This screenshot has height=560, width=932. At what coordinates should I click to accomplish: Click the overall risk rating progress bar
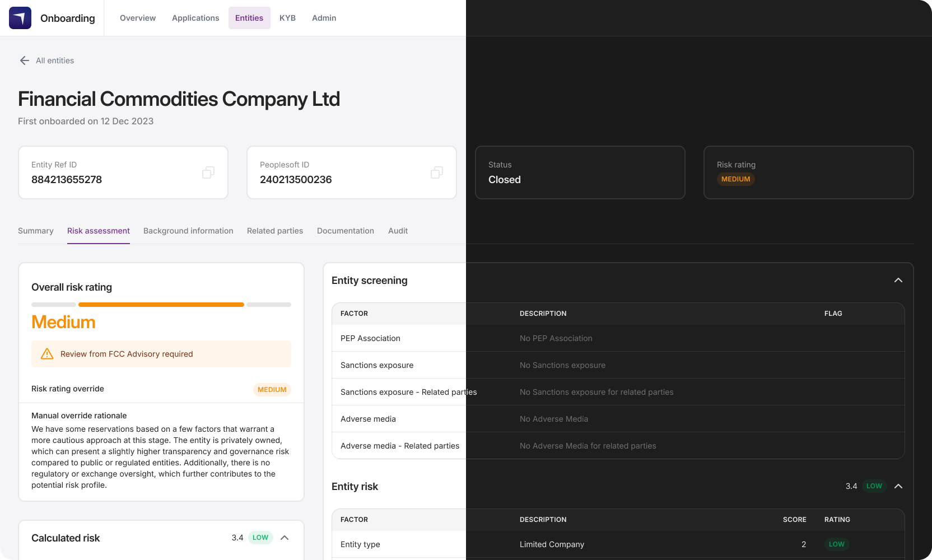pos(161,305)
